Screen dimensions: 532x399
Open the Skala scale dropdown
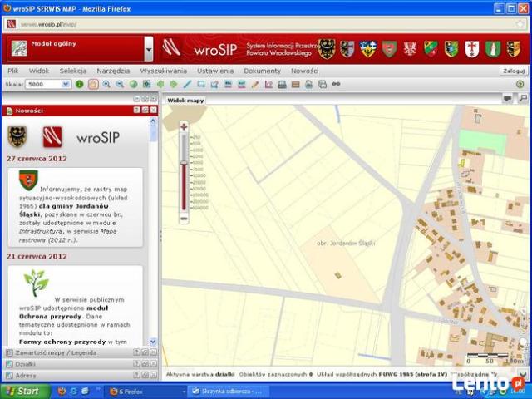coord(66,84)
